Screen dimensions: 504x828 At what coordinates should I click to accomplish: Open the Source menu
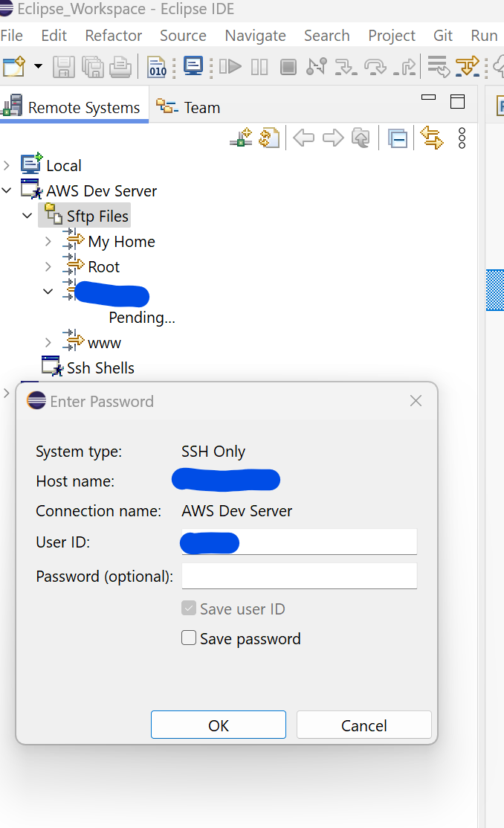(183, 36)
